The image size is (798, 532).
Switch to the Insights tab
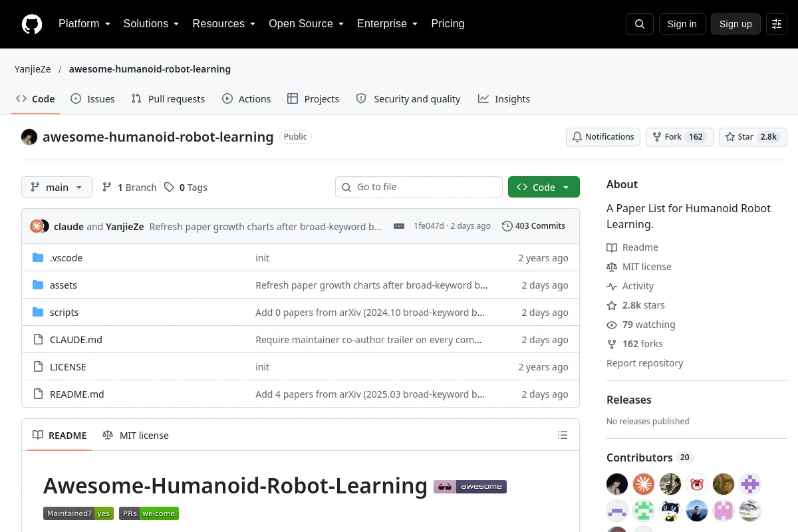pyautogui.click(x=504, y=99)
